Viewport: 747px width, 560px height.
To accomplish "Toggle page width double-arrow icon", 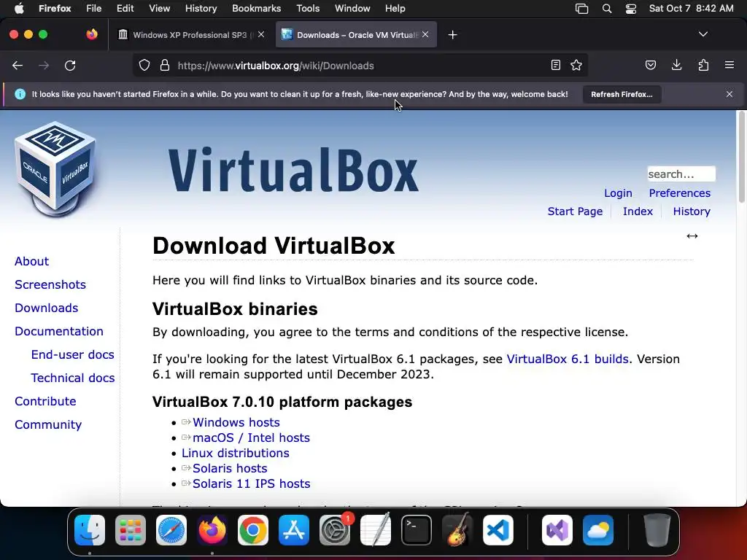I will pyautogui.click(x=692, y=236).
